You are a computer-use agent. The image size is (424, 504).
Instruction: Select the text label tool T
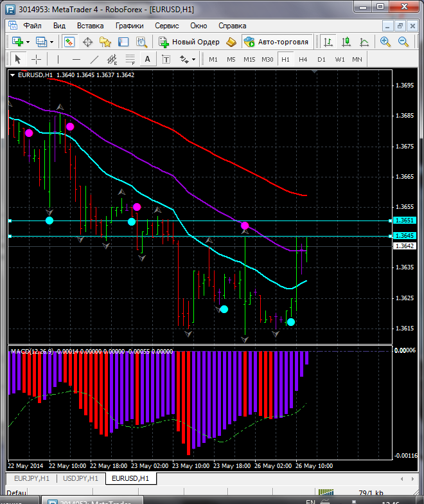point(166,59)
